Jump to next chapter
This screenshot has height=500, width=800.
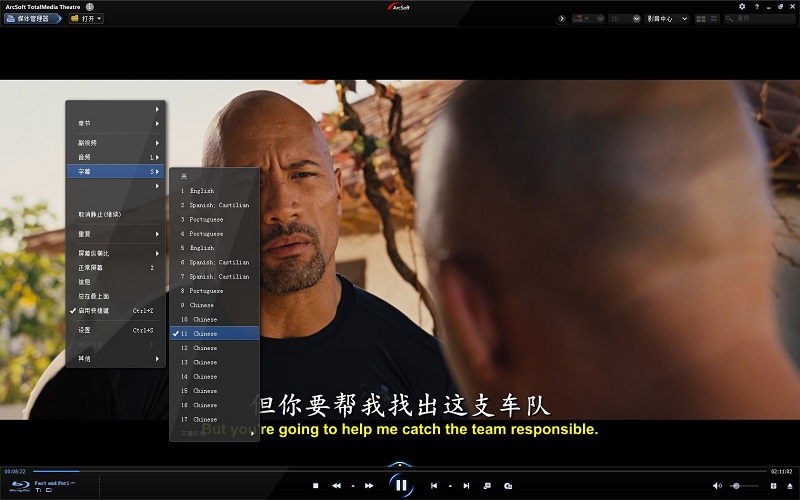[x=466, y=486]
